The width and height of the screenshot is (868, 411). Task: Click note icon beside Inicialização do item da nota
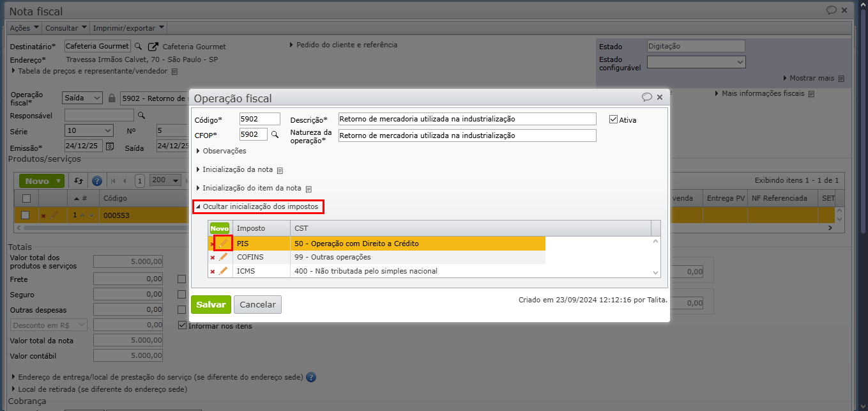point(308,189)
